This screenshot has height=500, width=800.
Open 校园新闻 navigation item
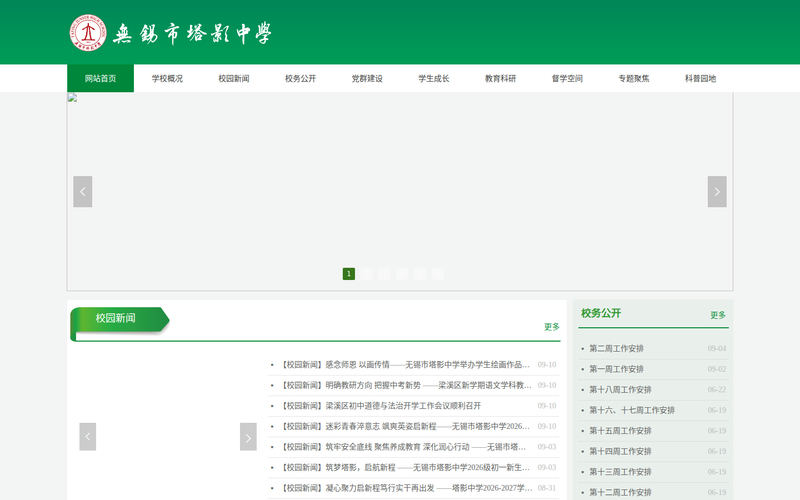pos(234,78)
